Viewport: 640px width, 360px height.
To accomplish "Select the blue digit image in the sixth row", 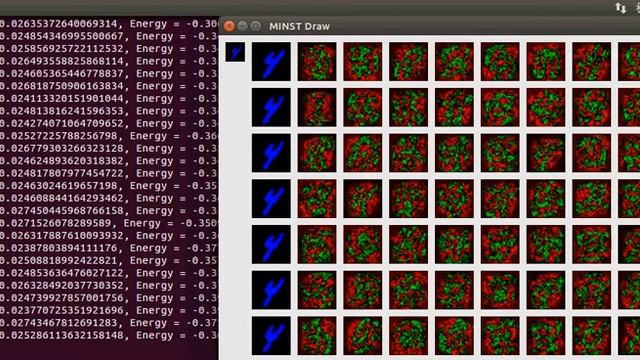I will coord(271,290).
